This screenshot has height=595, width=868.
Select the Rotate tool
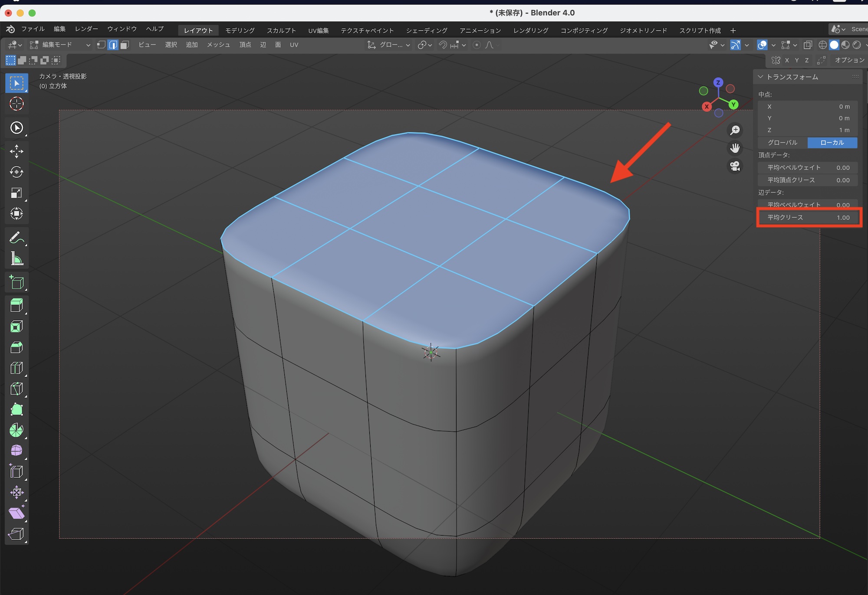click(x=16, y=172)
